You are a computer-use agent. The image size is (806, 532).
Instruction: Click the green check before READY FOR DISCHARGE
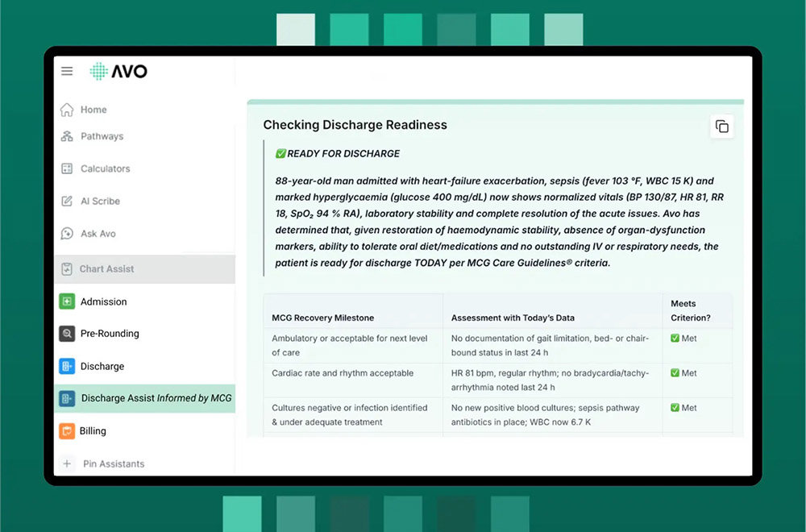tap(280, 154)
